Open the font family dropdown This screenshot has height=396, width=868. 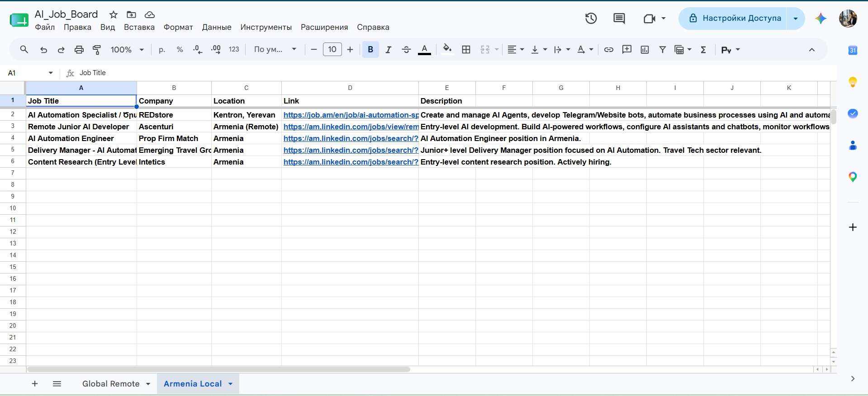coord(275,50)
